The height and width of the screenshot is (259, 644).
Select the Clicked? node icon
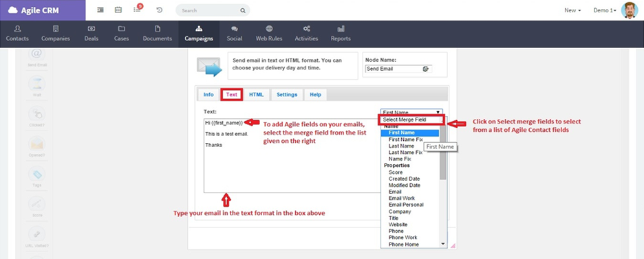coord(37,114)
